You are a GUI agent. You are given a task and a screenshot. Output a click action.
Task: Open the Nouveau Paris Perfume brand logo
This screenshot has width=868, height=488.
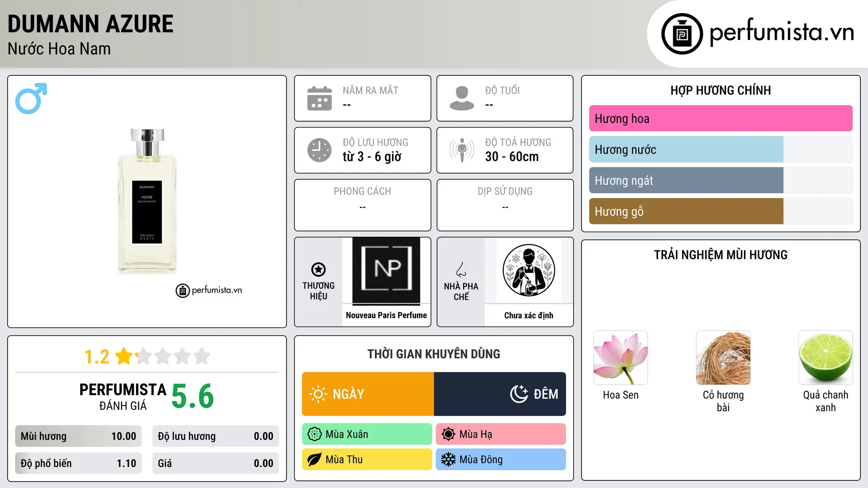(x=386, y=271)
